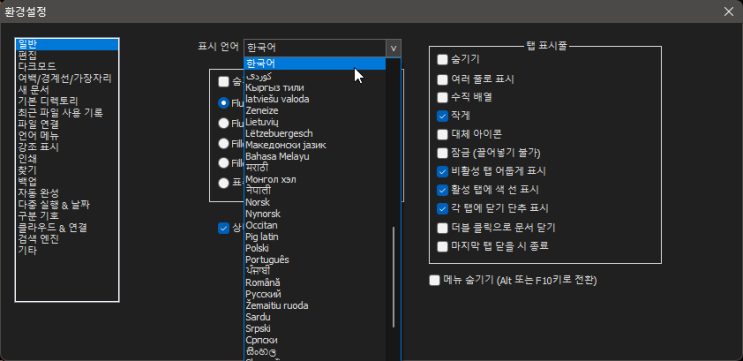Select 언어 메뉴 category
The image size is (743, 361).
click(x=67, y=135)
